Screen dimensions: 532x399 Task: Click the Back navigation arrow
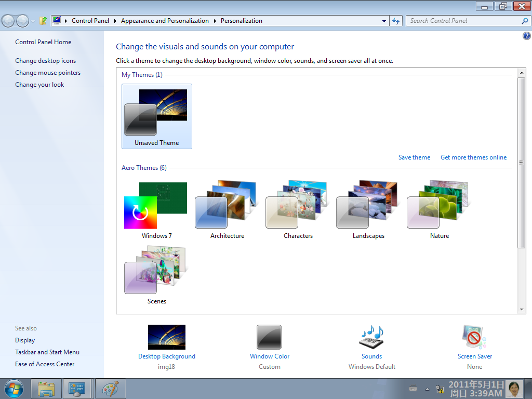8,21
